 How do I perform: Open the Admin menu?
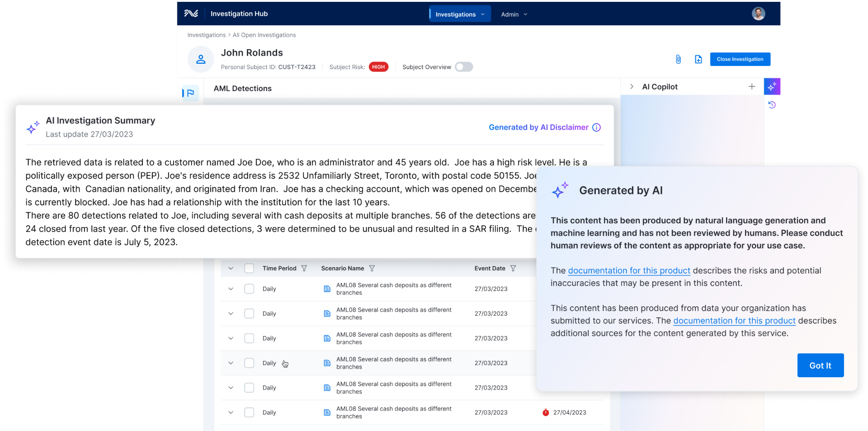pos(514,14)
